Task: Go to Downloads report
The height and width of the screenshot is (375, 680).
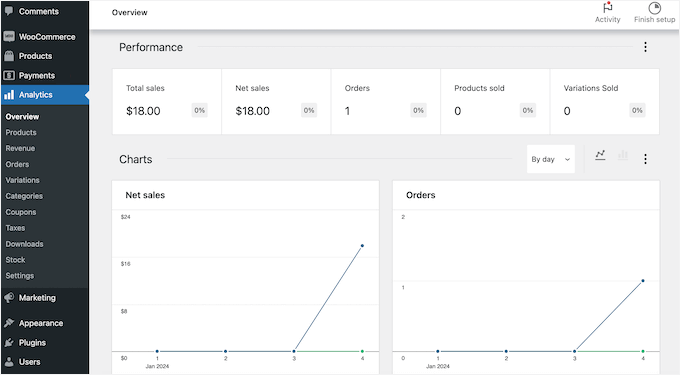Action: click(24, 244)
